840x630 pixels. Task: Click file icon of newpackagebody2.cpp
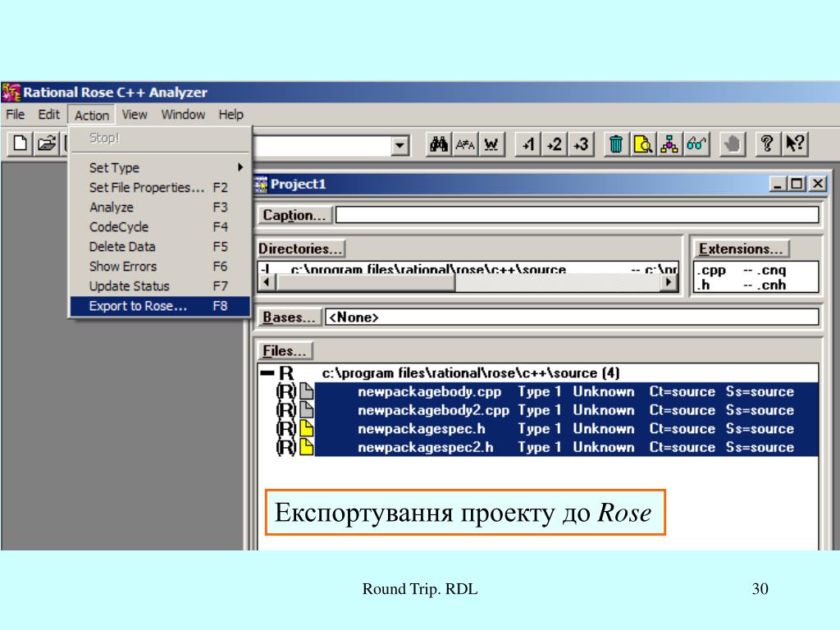[x=307, y=410]
